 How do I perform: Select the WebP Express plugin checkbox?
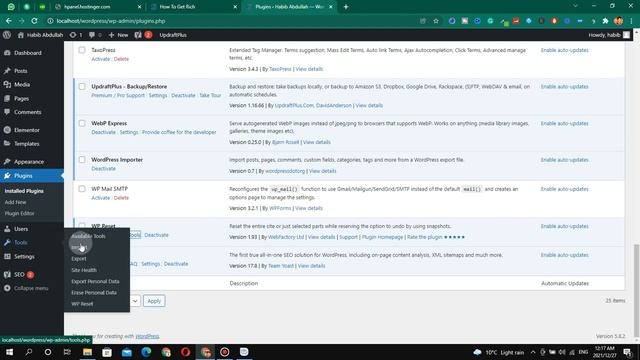tap(82, 123)
